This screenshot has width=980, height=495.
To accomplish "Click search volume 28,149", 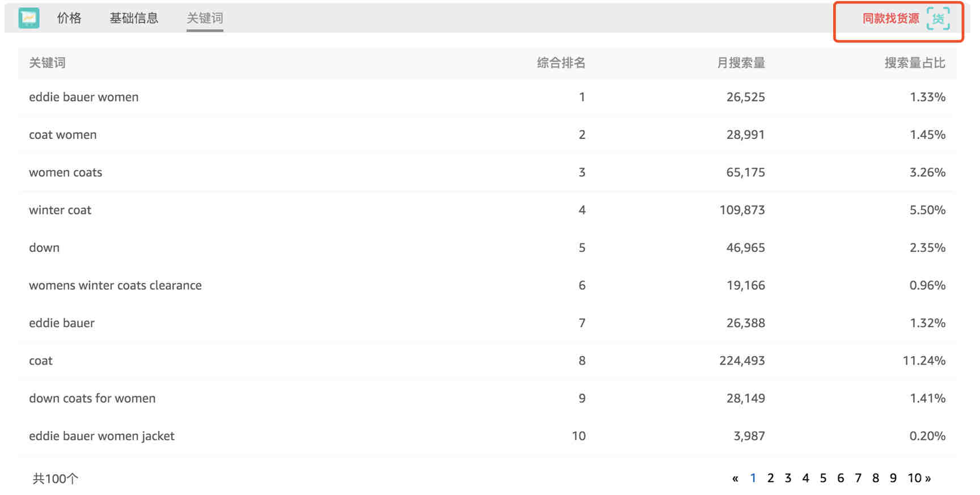I will 746,399.
